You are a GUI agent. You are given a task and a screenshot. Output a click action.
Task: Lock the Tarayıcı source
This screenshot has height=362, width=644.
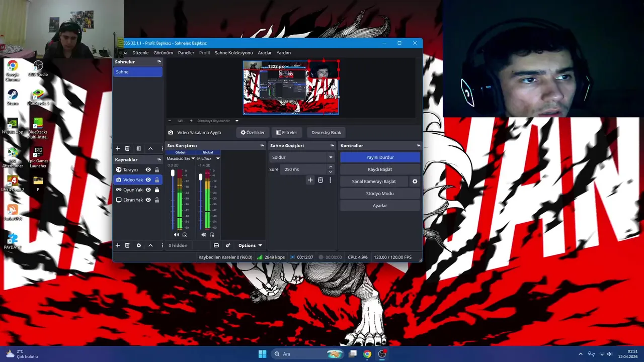coord(157,170)
